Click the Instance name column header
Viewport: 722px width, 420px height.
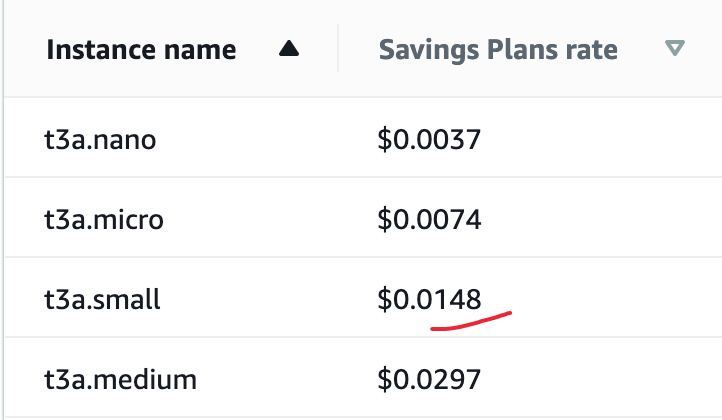[x=141, y=49]
